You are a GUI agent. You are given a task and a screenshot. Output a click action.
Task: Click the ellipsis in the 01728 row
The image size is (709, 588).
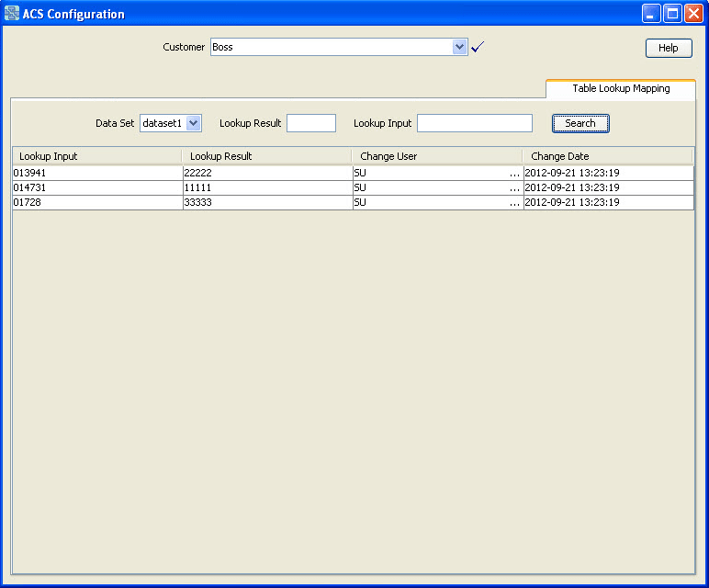coord(514,204)
